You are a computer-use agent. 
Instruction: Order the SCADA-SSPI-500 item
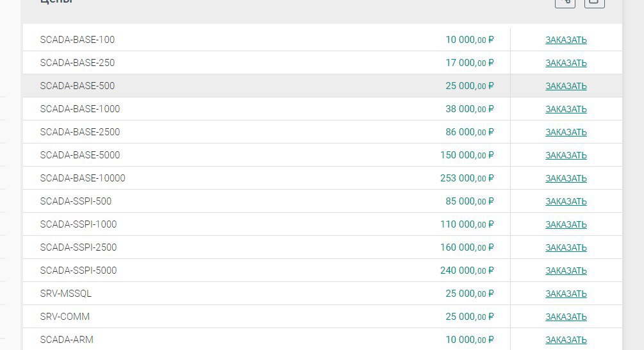pyautogui.click(x=566, y=201)
